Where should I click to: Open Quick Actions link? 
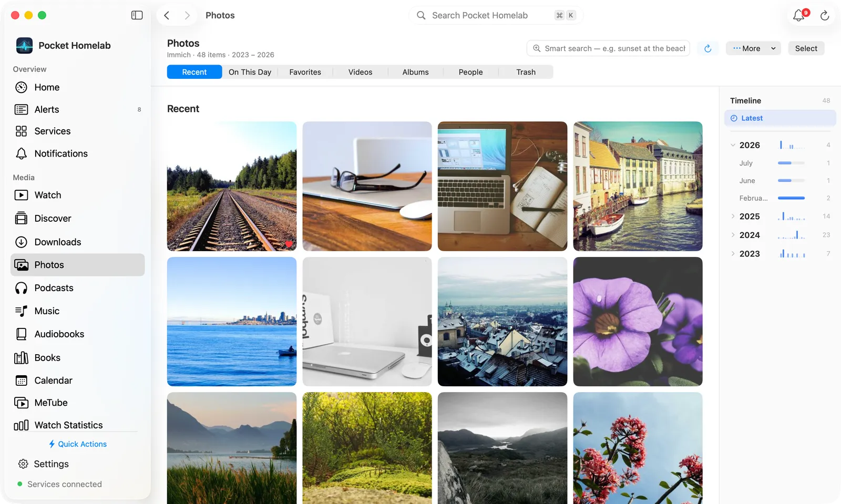77,444
